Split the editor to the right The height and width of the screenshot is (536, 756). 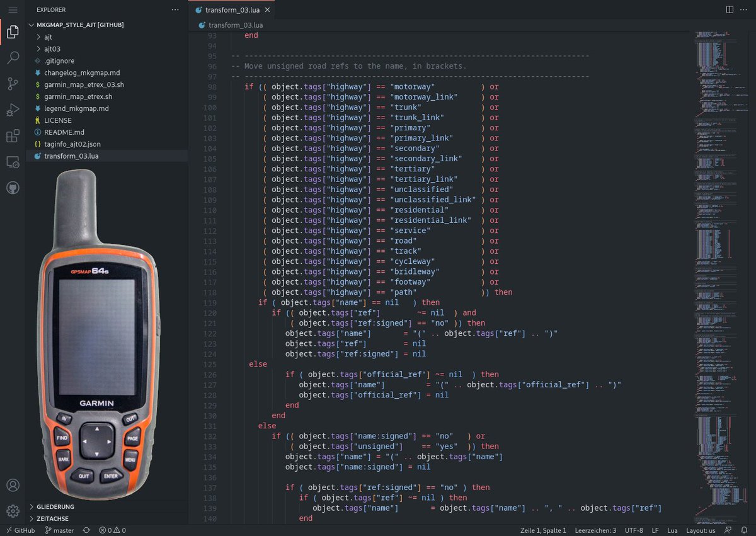point(730,10)
